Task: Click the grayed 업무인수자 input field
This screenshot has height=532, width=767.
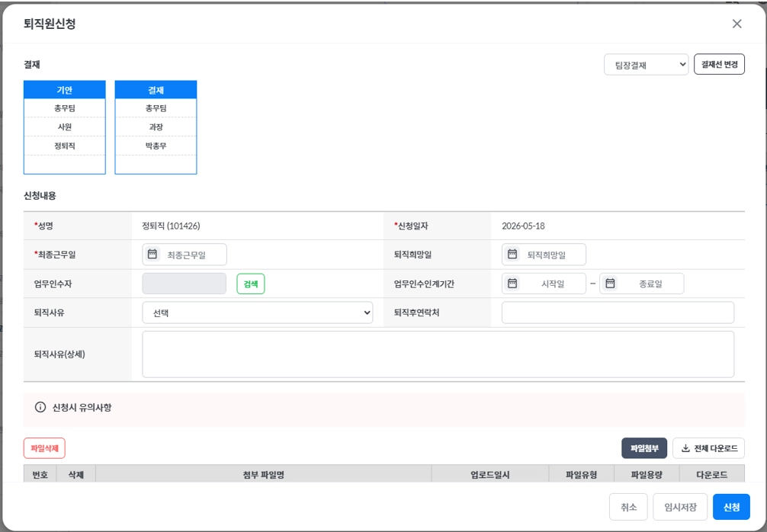Action: tap(185, 284)
